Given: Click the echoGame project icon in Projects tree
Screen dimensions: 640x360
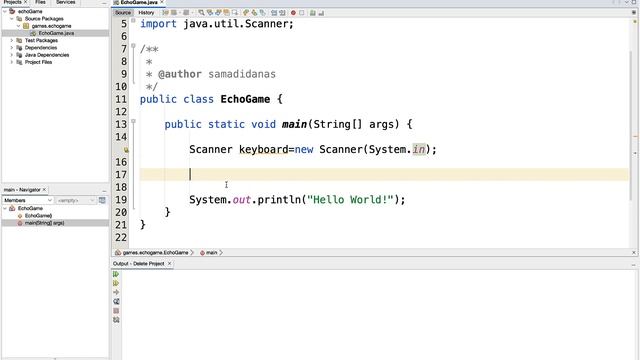Looking at the screenshot, I should point(12,11).
